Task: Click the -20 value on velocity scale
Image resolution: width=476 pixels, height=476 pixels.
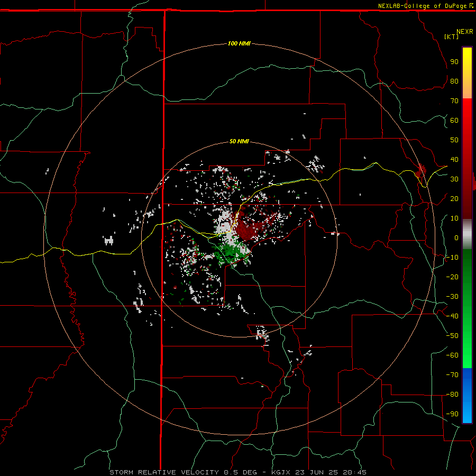Action: 452,277
